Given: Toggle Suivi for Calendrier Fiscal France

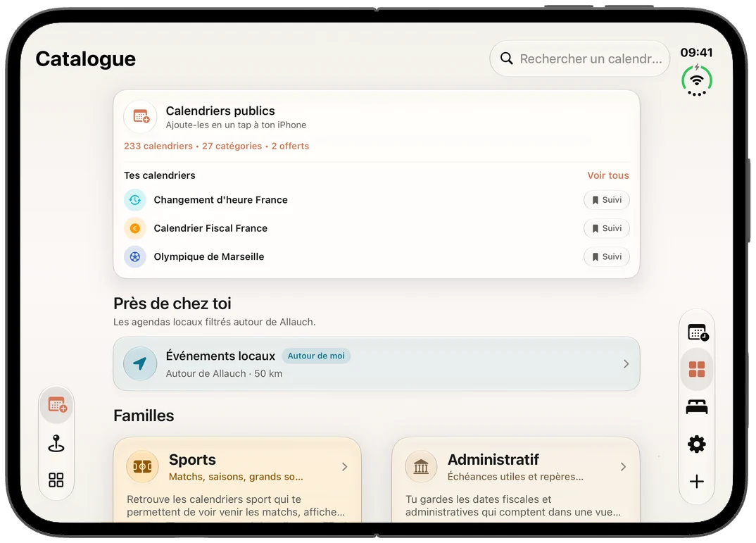Looking at the screenshot, I should 607,228.
